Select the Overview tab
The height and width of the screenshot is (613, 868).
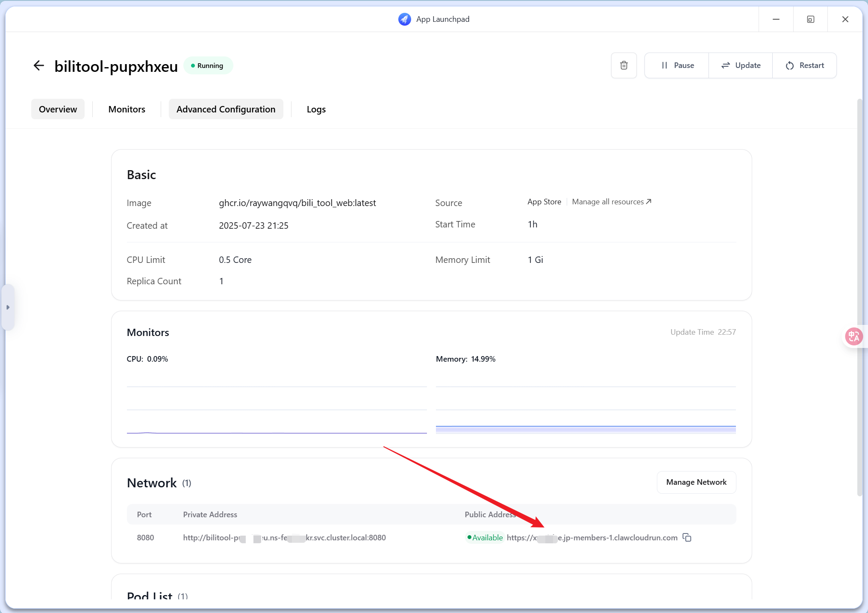tap(58, 109)
